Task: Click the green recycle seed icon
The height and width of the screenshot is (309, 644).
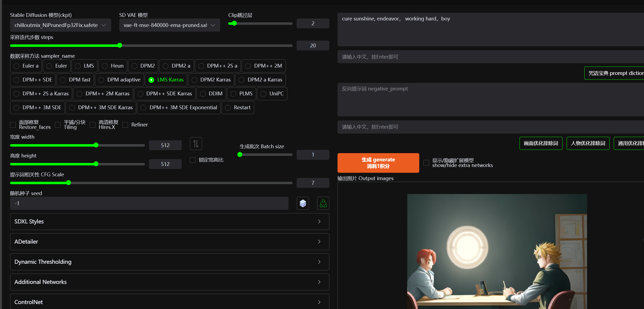Action: tap(323, 203)
